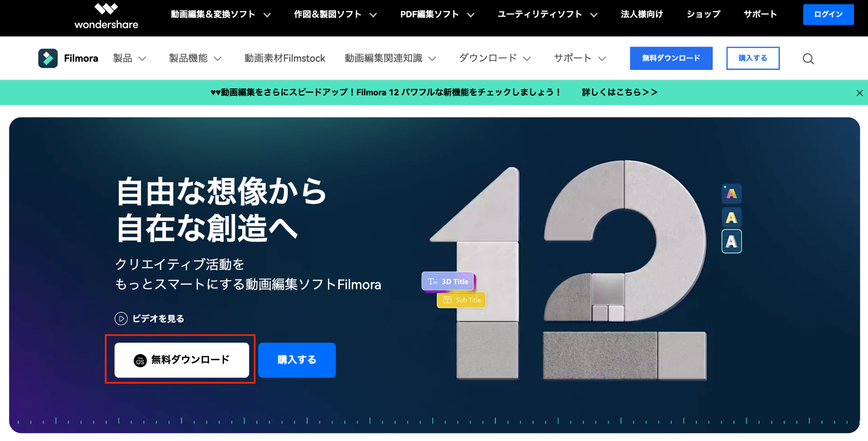Select the white A text style icon
The height and width of the screenshot is (441, 868).
point(732,241)
